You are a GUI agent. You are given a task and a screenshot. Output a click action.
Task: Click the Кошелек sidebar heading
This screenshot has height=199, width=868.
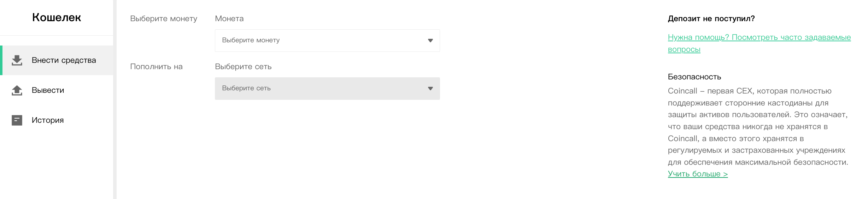57,17
